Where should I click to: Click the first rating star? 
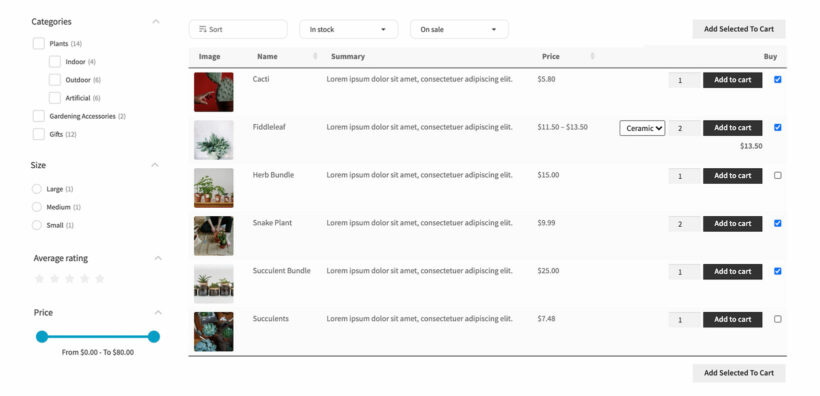point(39,279)
